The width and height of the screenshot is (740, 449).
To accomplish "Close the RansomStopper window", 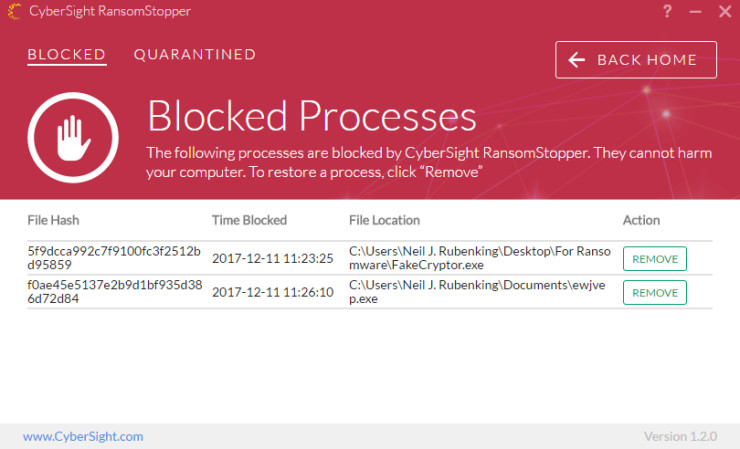I will (x=725, y=11).
